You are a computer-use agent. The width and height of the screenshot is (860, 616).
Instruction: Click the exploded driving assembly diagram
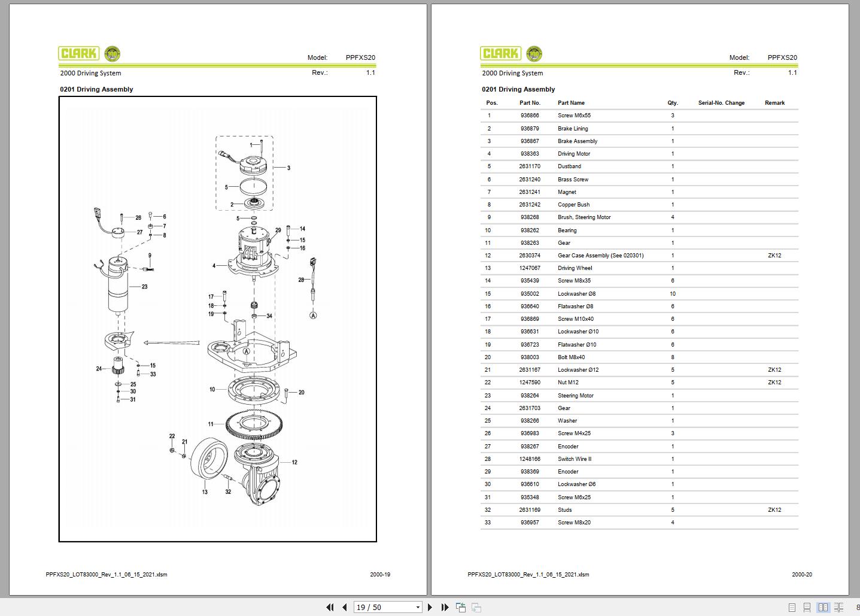click(x=217, y=319)
